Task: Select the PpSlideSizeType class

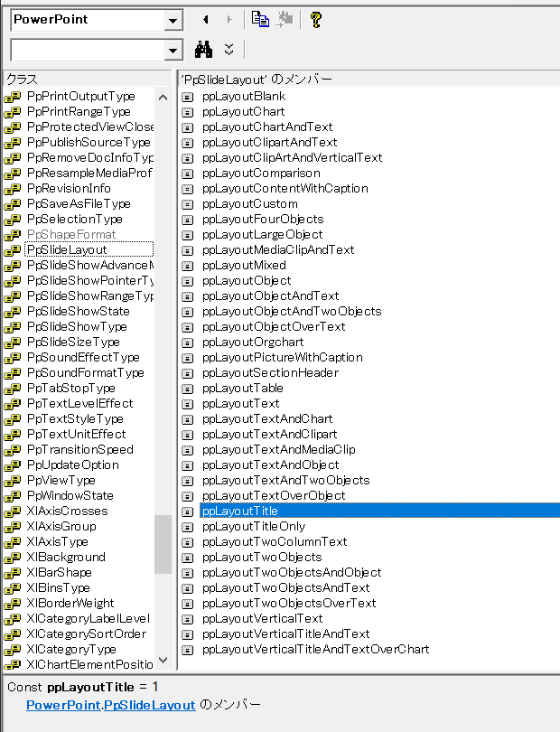Action: point(73,343)
